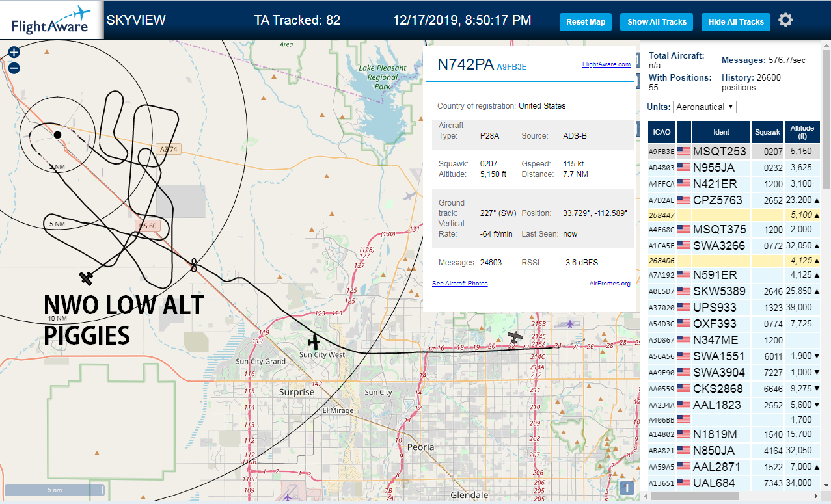The image size is (831, 504).
Task: Open SkyView settings gear
Action: [x=785, y=21]
